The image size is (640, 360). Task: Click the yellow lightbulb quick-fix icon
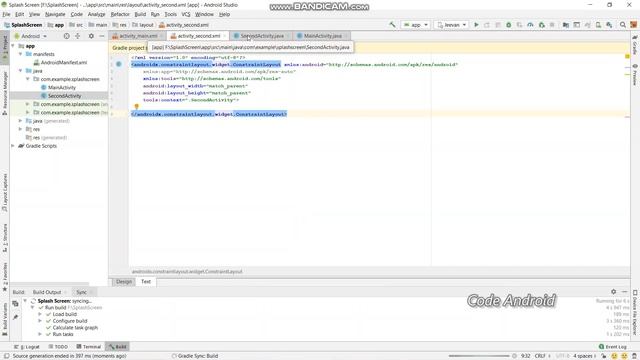(x=137, y=107)
